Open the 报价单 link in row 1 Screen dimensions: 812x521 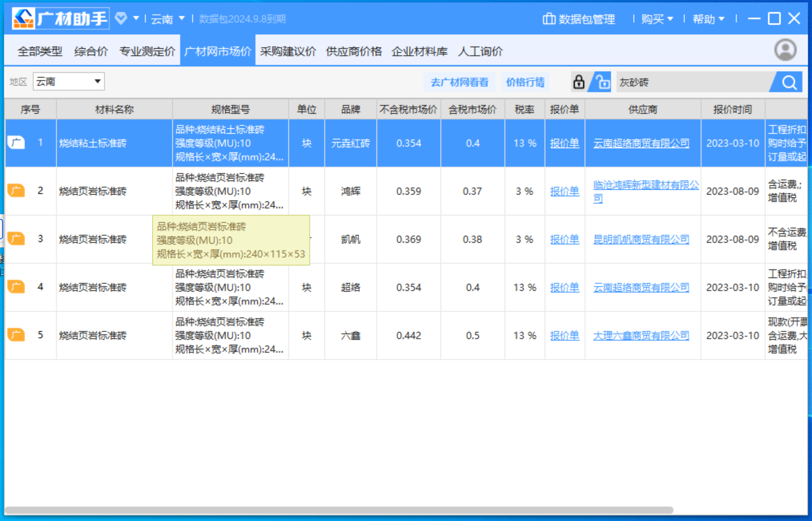coord(564,143)
